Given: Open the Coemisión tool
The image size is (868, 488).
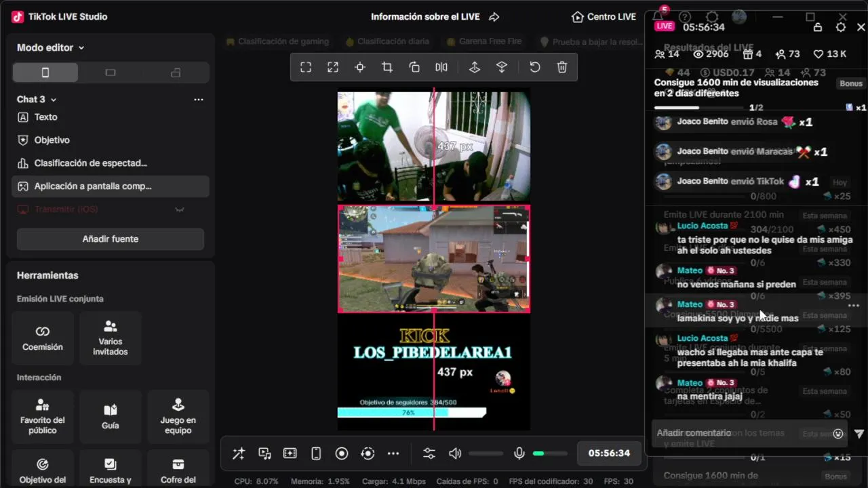Looking at the screenshot, I should [x=43, y=339].
